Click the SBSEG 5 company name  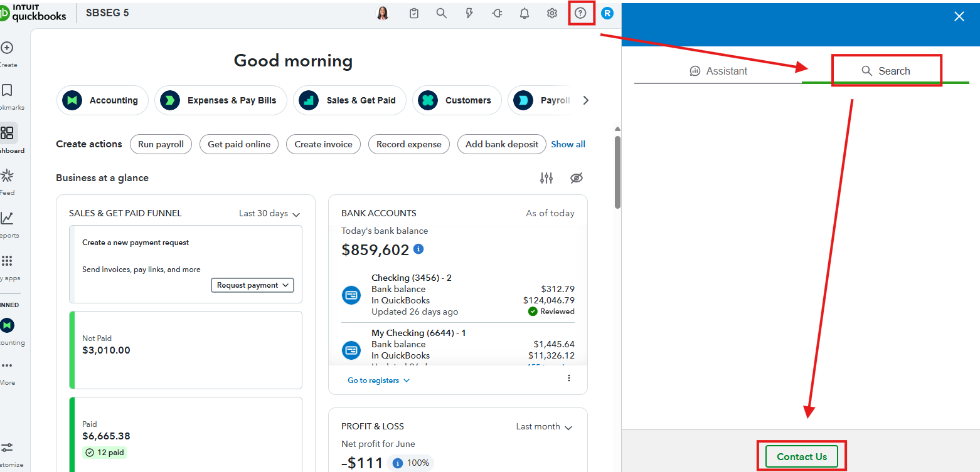tap(107, 13)
